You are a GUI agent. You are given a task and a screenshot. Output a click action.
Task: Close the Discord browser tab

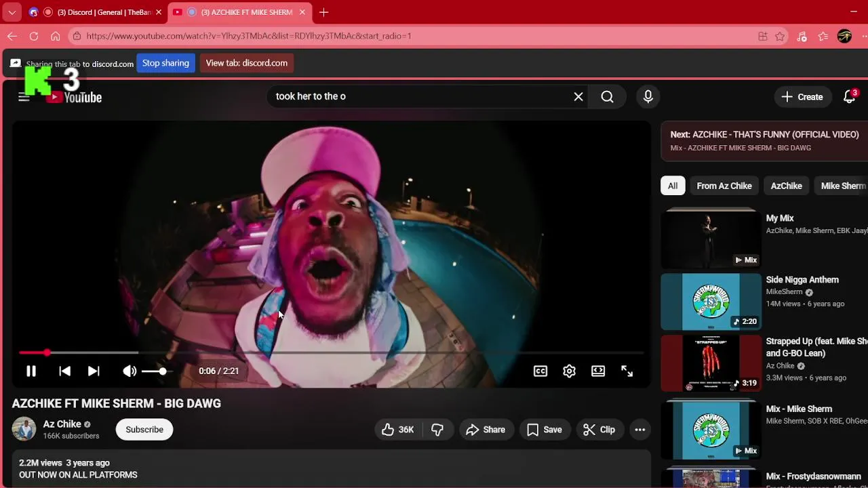pos(159,12)
